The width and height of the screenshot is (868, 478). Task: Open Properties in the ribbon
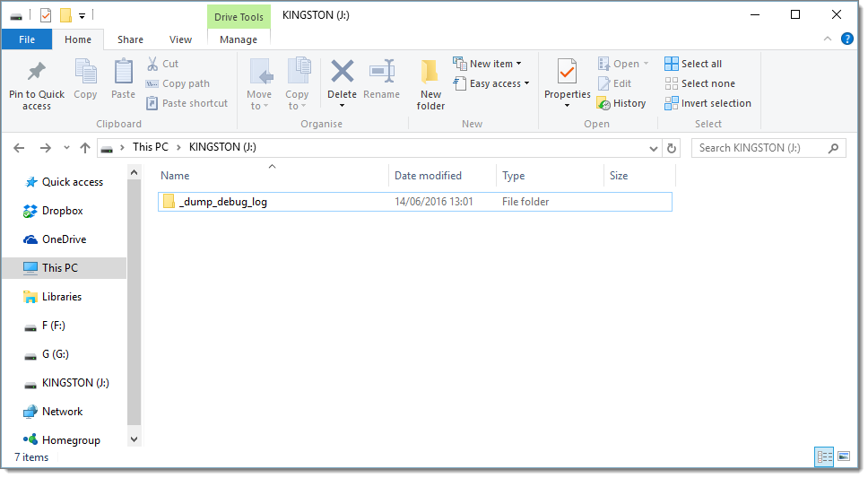click(x=567, y=74)
